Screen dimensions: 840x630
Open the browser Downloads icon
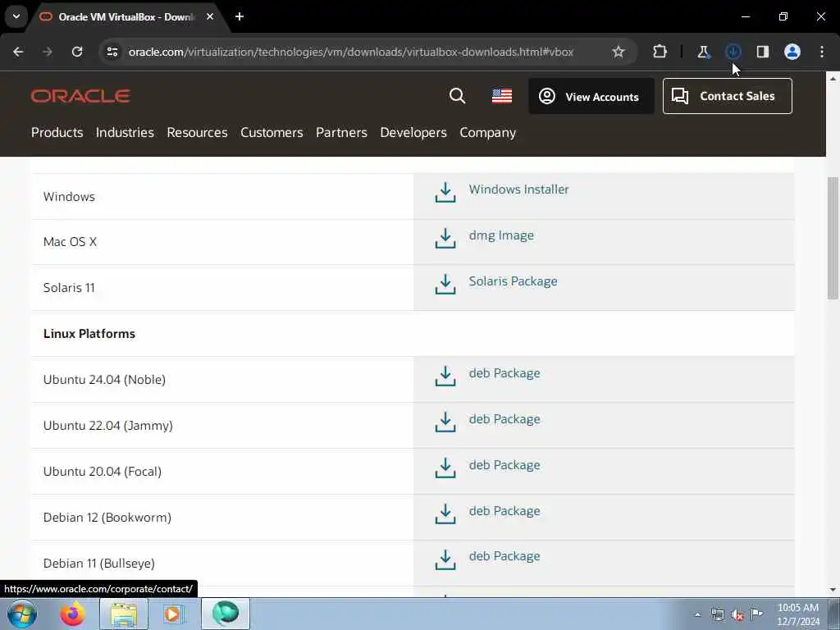(733, 52)
